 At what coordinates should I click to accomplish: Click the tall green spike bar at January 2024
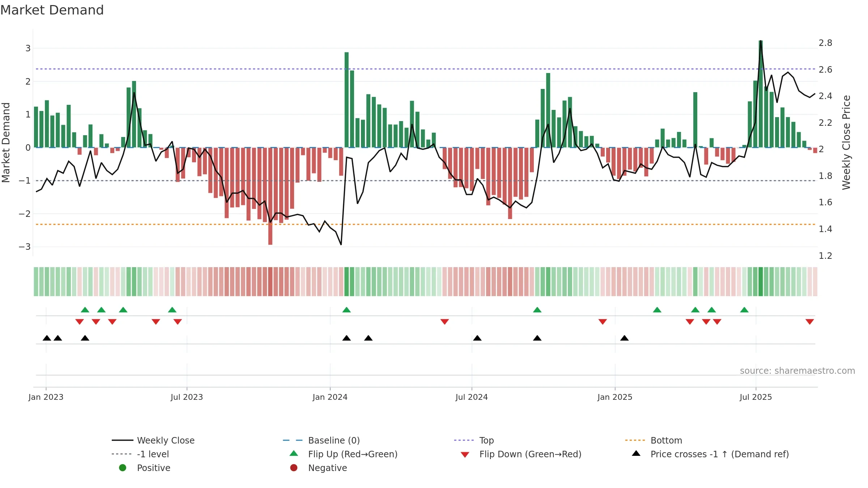346,100
